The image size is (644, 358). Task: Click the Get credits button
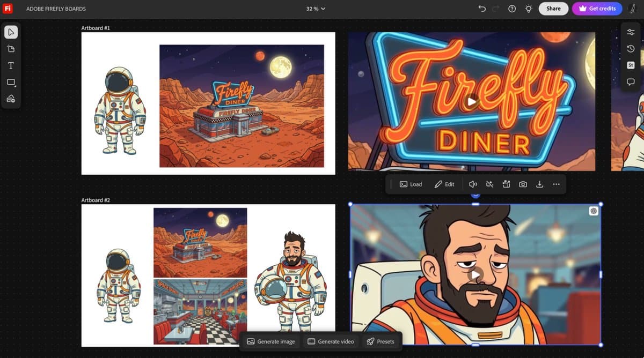597,9
